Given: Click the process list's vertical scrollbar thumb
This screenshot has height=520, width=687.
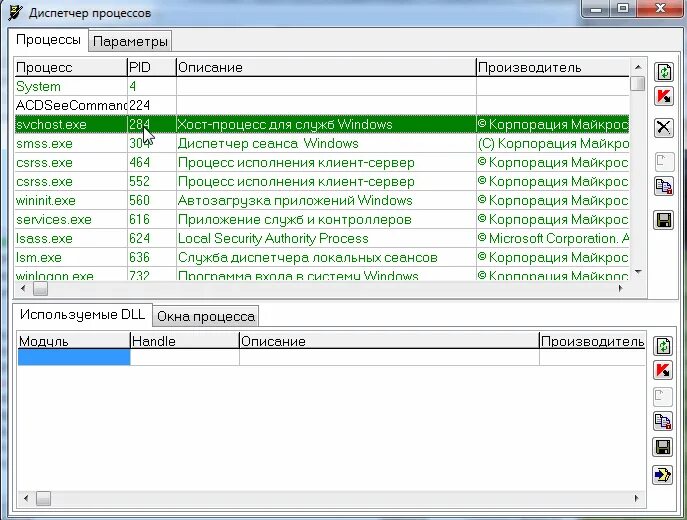Looking at the screenshot, I should [x=638, y=83].
